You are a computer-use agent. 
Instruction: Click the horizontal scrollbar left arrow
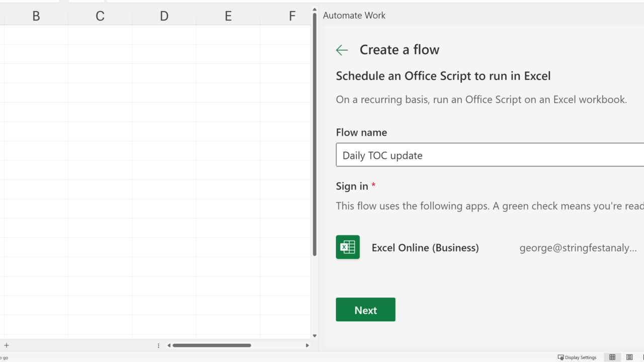pyautogui.click(x=169, y=345)
